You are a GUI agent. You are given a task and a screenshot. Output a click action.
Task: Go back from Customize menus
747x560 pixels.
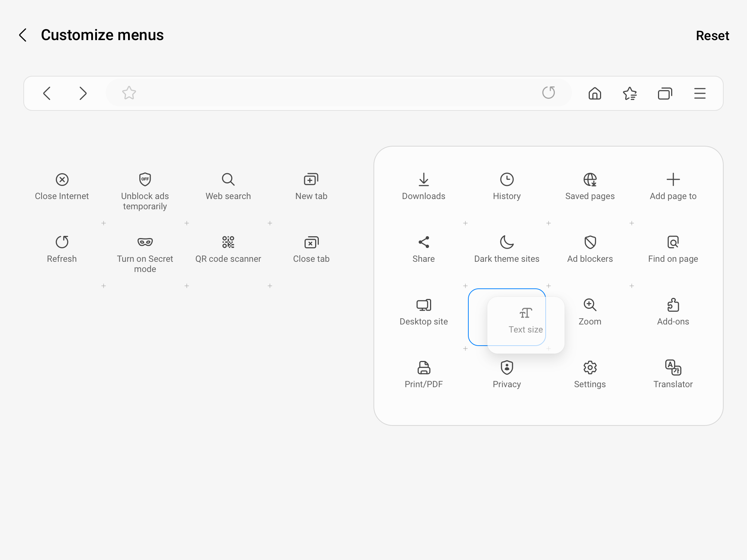click(x=23, y=35)
